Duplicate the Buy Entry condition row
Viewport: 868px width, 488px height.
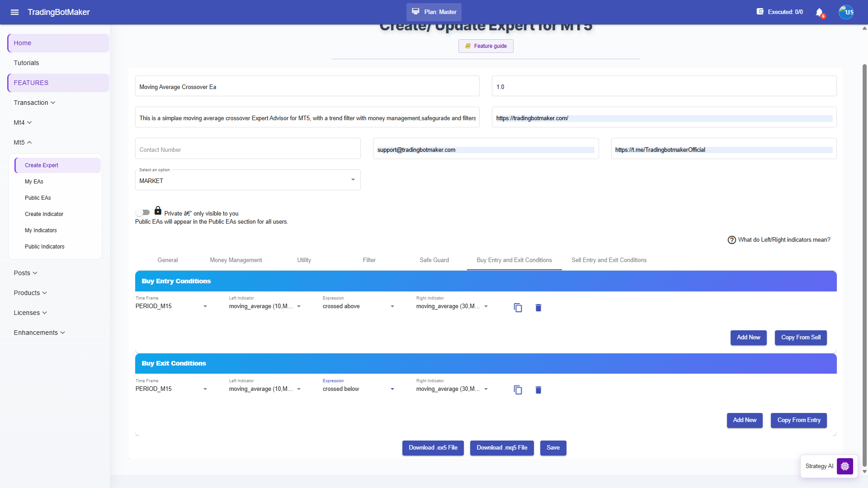[518, 308]
